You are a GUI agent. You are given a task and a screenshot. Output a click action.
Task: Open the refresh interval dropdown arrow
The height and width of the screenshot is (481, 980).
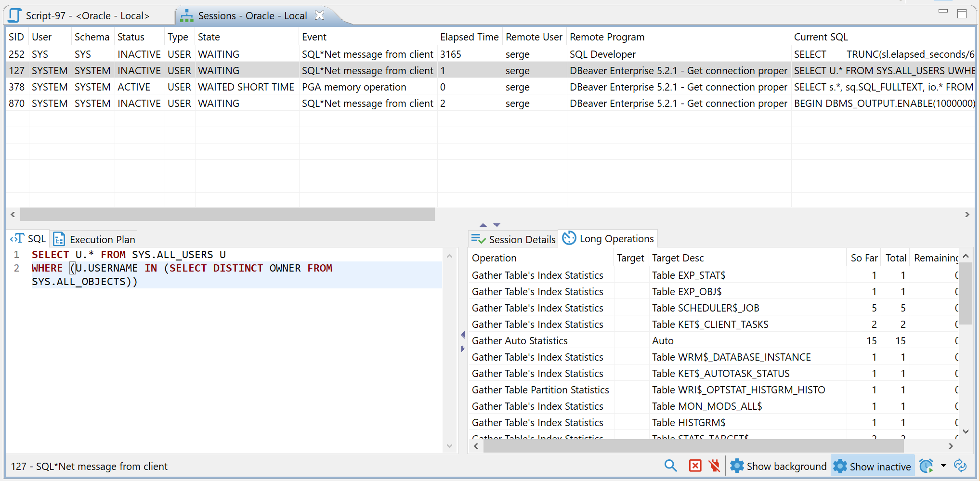click(942, 466)
